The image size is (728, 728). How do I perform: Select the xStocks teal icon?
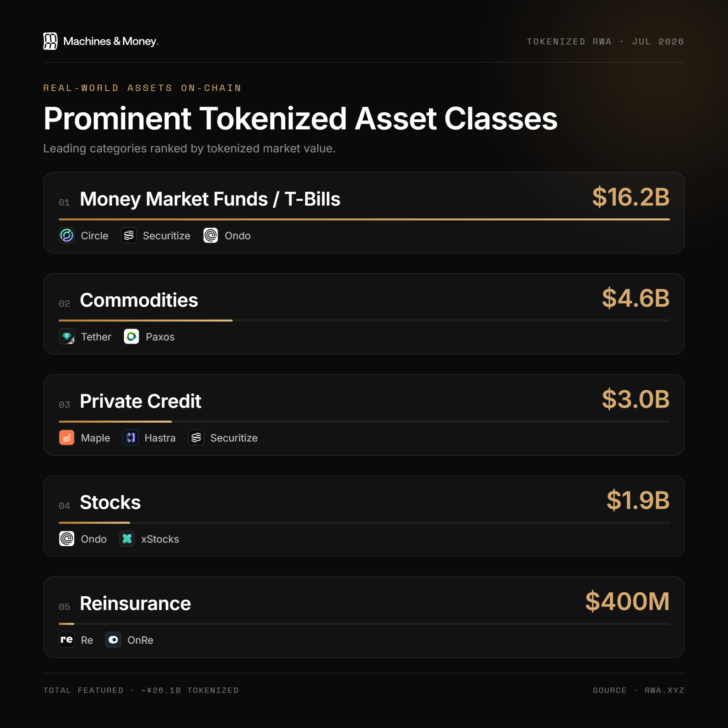[x=127, y=539]
